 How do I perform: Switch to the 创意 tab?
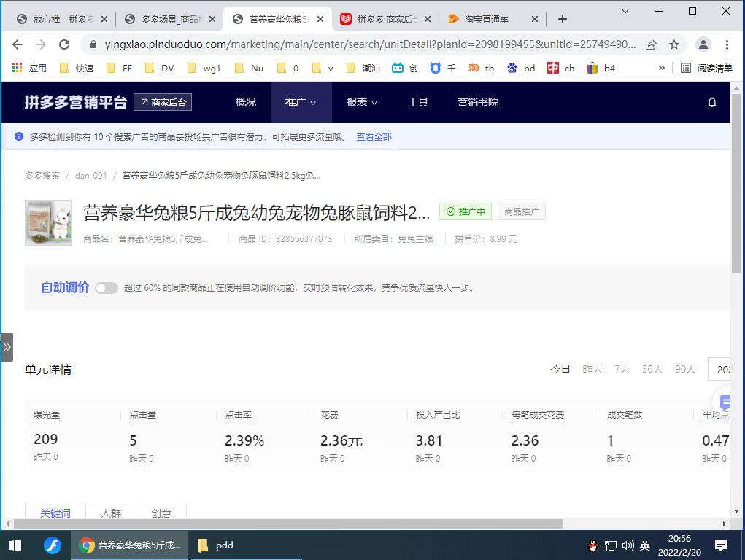[x=161, y=510]
